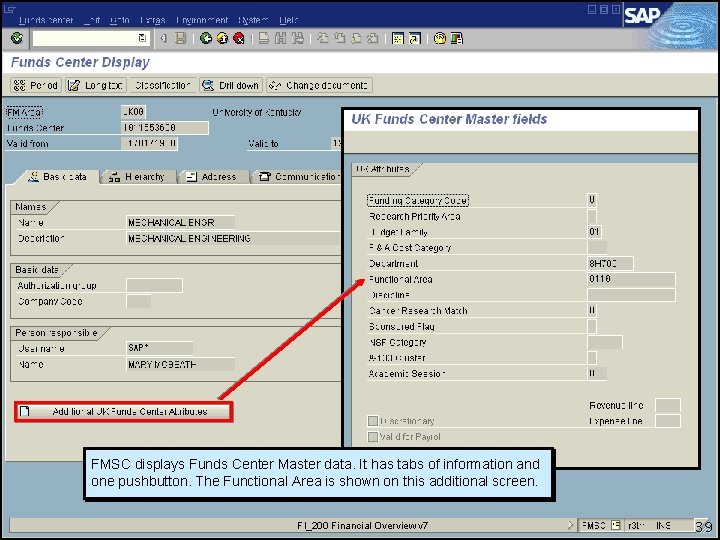This screenshot has width=720, height=540.
Task: Click Additional UK Funds Center Attributes button
Action: coord(124,411)
